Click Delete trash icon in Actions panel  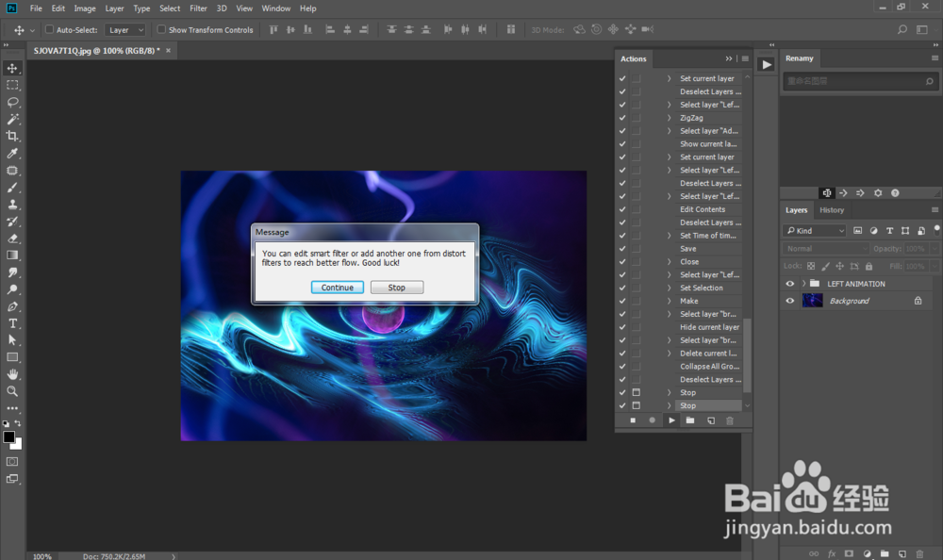pyautogui.click(x=730, y=420)
